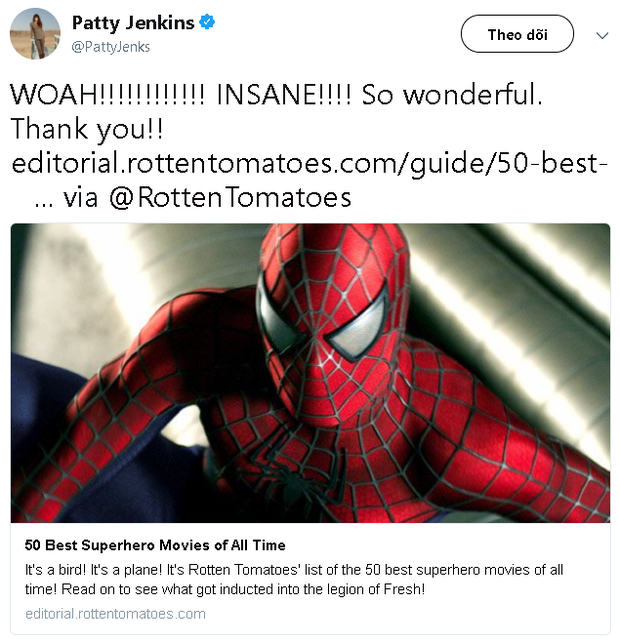Click the 'So wonderful.' tweet text
The height and width of the screenshot is (643, 620).
pyautogui.click(x=452, y=95)
